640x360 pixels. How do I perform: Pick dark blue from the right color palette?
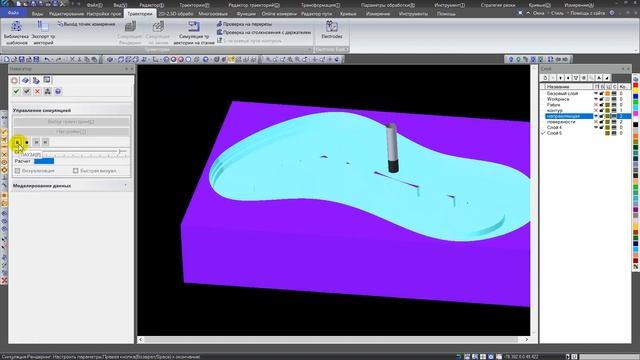click(636, 96)
